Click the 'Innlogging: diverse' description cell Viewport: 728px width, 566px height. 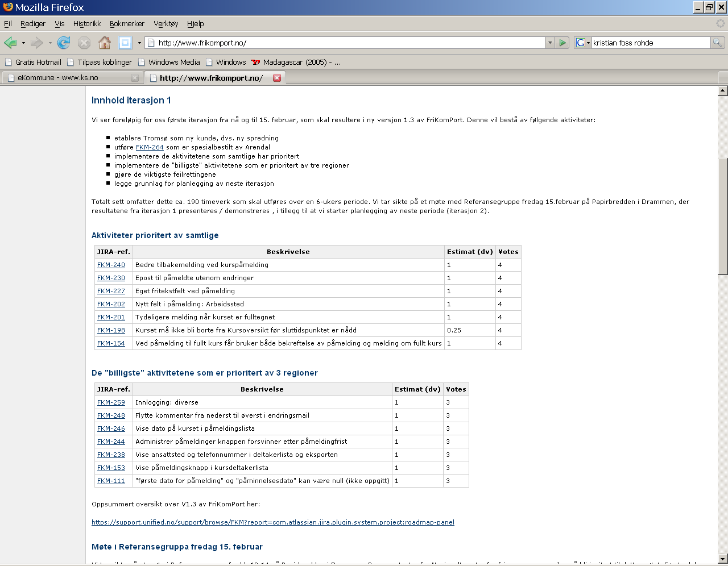click(262, 402)
